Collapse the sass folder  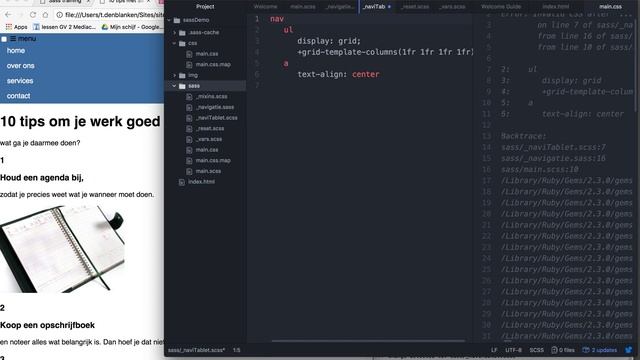[175, 86]
